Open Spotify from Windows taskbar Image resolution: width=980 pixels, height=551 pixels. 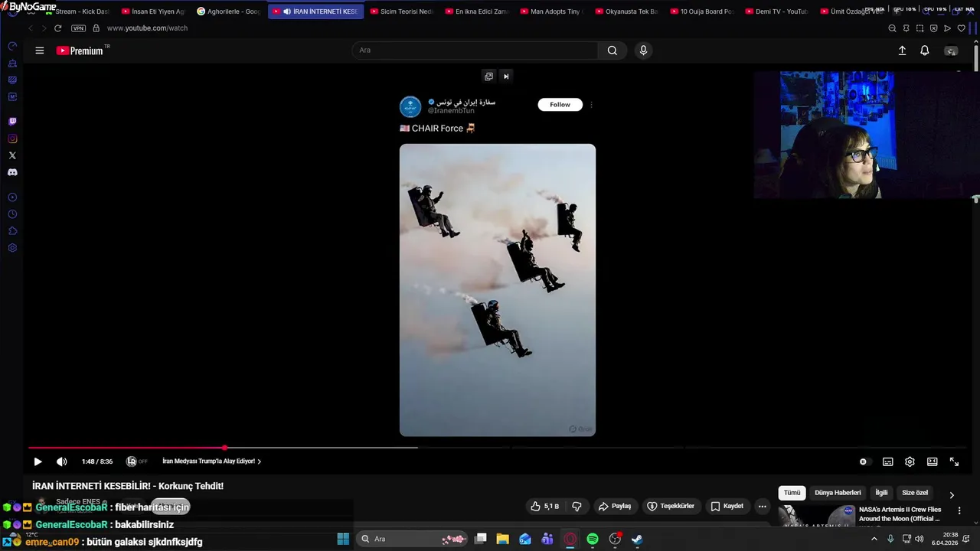[x=593, y=539]
